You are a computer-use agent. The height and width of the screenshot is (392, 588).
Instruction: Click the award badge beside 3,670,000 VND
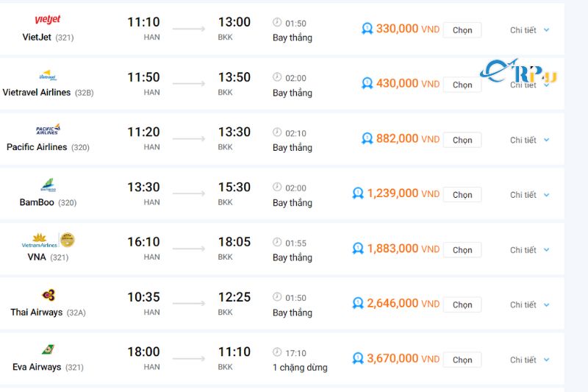(358, 359)
